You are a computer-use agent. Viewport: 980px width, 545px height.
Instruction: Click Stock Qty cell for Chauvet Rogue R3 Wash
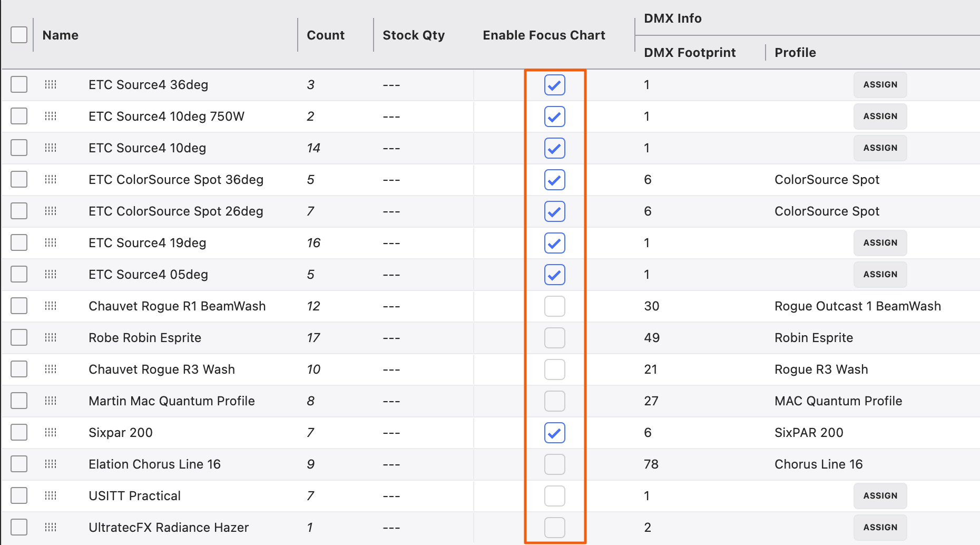pos(391,369)
